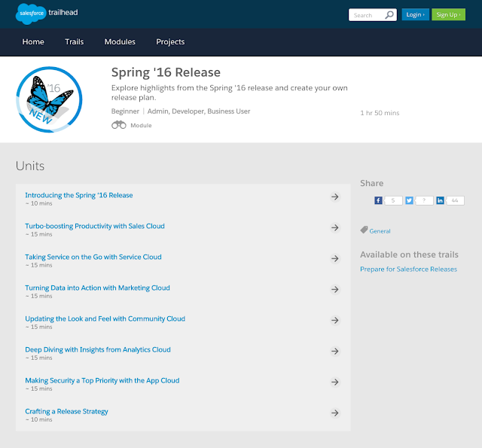Viewport: 482px width, 448px height.
Task: Open Turbo-boosting Productivity with Sales Cloud unit
Action: click(x=95, y=226)
